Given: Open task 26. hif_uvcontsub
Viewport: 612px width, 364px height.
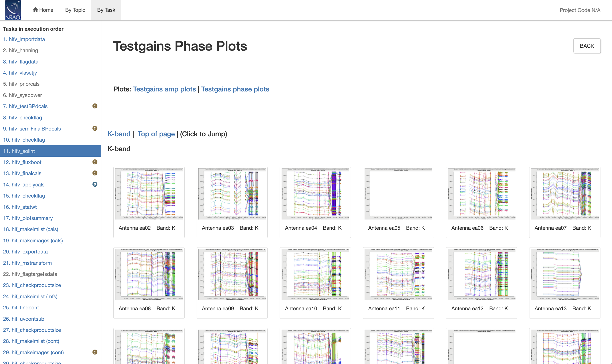Looking at the screenshot, I should [x=24, y=319].
